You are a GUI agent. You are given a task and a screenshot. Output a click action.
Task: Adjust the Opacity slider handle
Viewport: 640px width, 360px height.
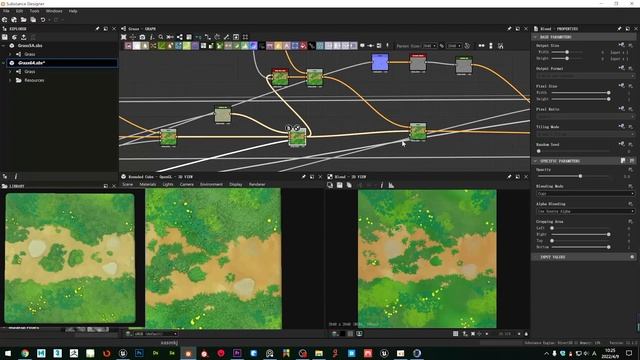pos(580,176)
